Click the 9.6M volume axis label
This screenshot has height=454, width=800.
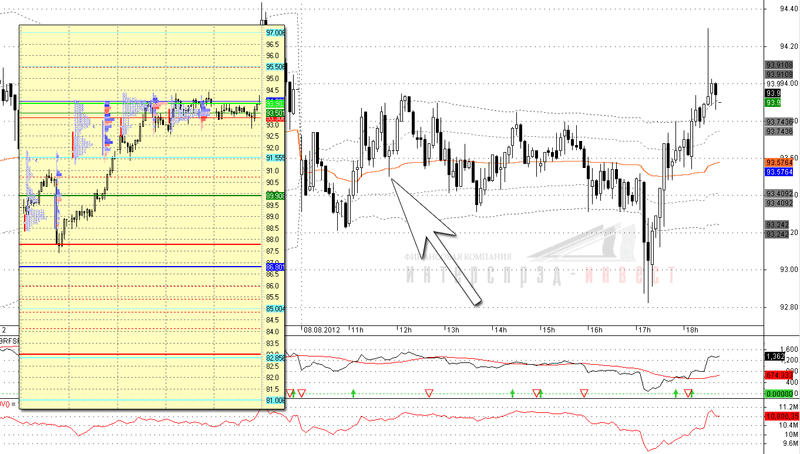[790, 443]
